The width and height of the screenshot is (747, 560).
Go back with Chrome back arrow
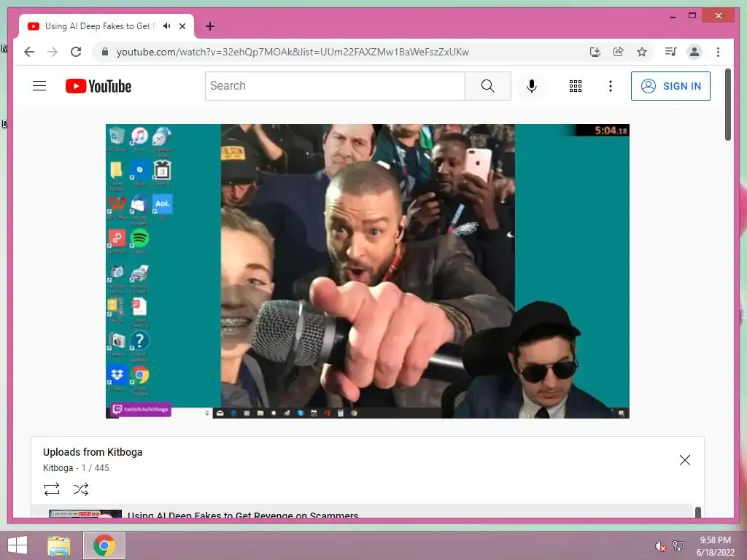tap(29, 52)
